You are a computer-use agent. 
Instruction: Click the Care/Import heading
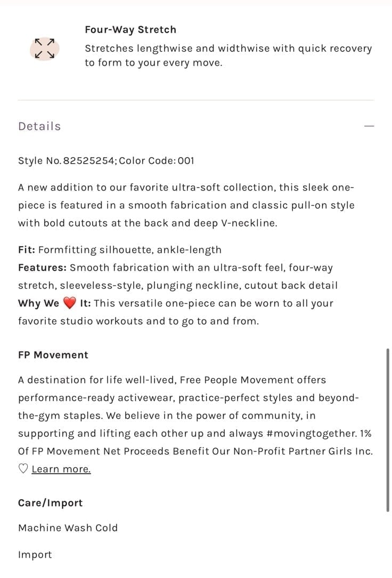coord(50,503)
